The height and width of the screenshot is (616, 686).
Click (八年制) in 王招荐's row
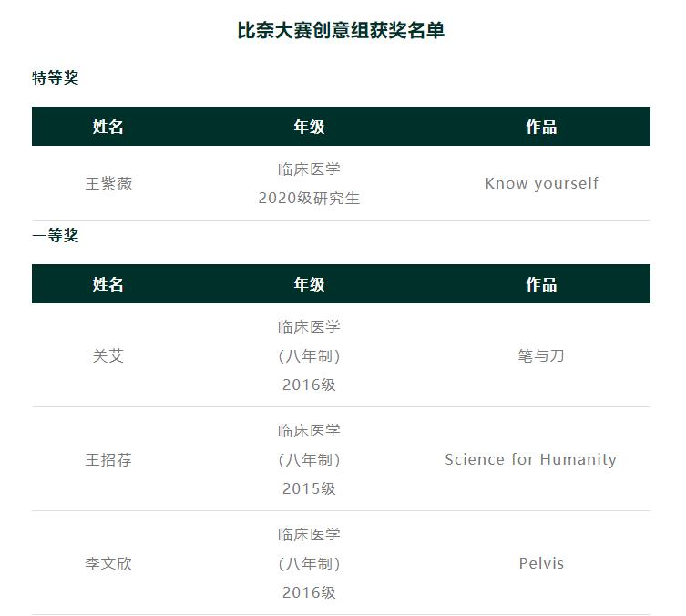pyautogui.click(x=309, y=460)
